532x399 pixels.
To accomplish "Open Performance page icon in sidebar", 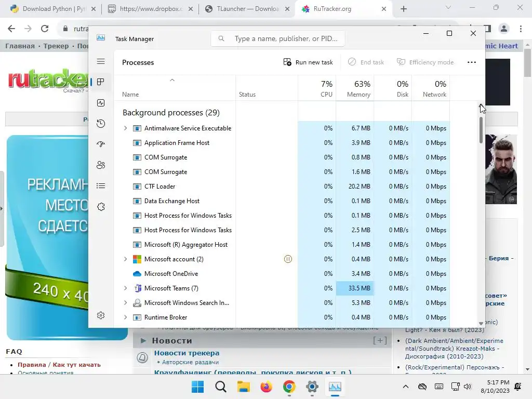I will pos(101,103).
